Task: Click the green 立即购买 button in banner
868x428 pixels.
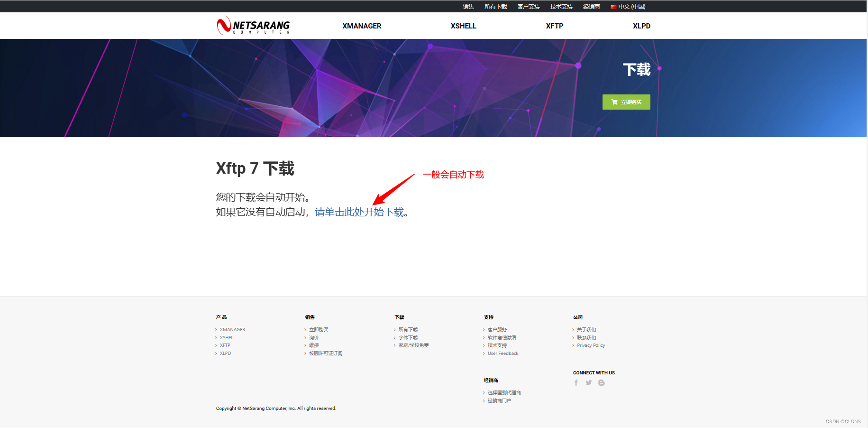Action: click(x=626, y=102)
